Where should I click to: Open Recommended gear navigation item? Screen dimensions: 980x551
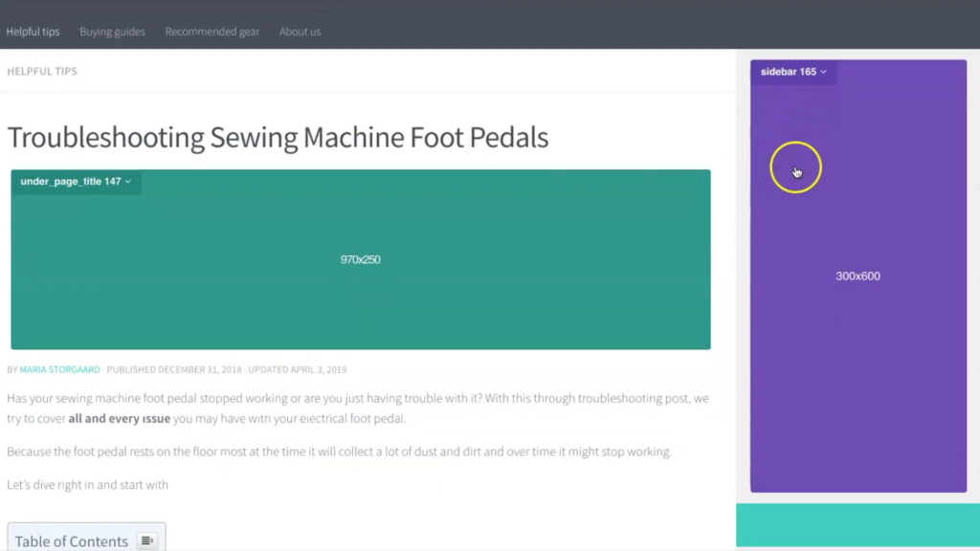pyautogui.click(x=212, y=32)
